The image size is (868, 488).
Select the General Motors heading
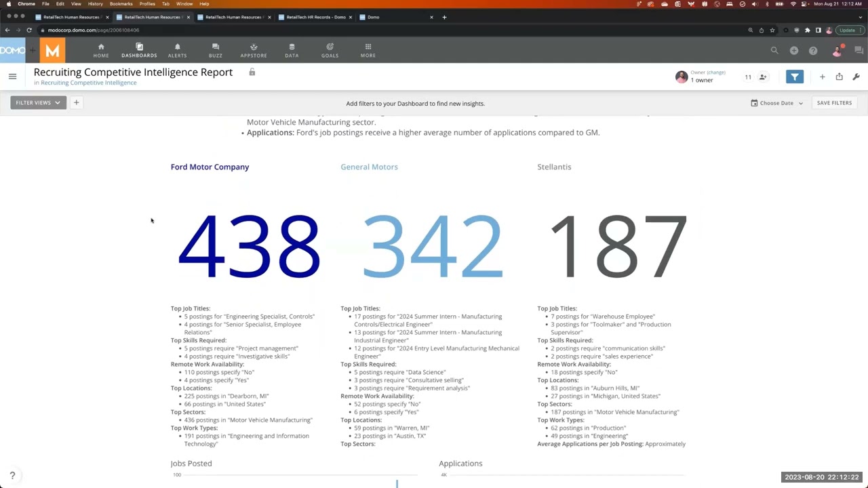pos(369,167)
